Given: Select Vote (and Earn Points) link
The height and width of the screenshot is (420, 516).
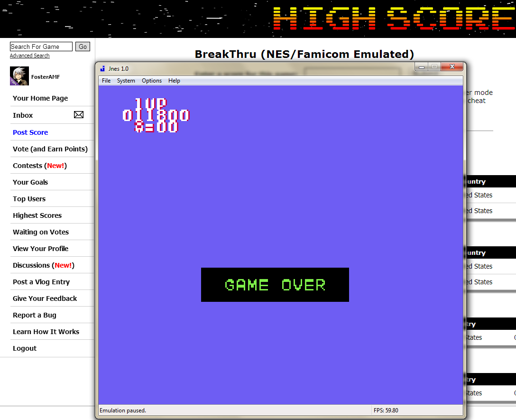Looking at the screenshot, I should [50, 149].
